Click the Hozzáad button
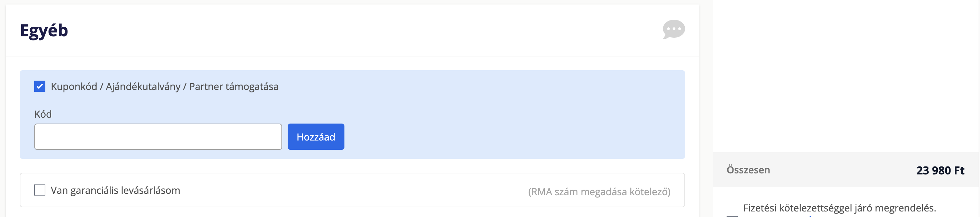The height and width of the screenshot is (217, 980). tap(316, 136)
